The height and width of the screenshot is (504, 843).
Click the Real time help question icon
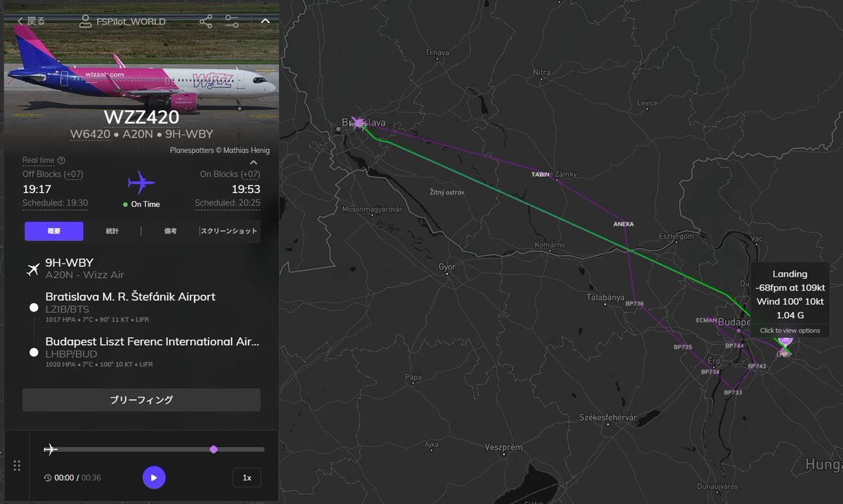click(x=61, y=161)
